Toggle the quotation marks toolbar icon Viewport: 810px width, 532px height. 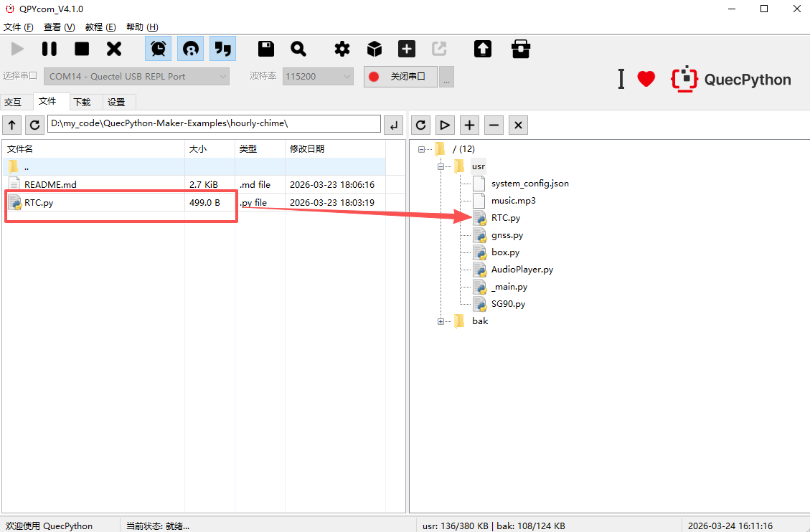point(223,49)
